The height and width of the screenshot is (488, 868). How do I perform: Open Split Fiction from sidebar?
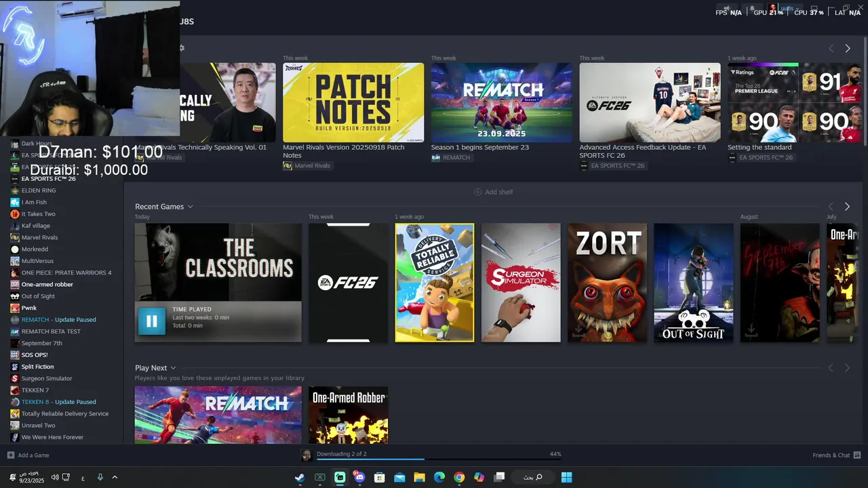click(x=37, y=367)
